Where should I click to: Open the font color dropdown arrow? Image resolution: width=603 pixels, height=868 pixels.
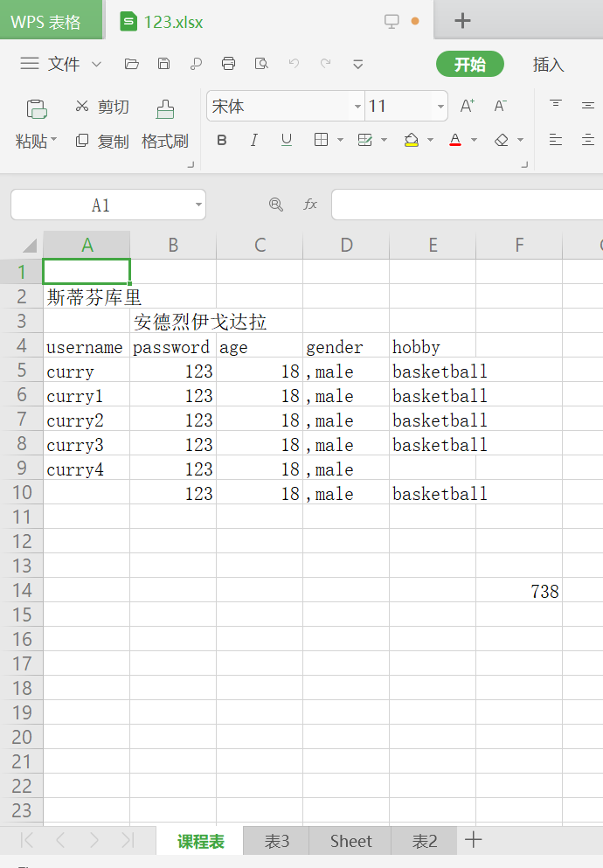point(474,140)
